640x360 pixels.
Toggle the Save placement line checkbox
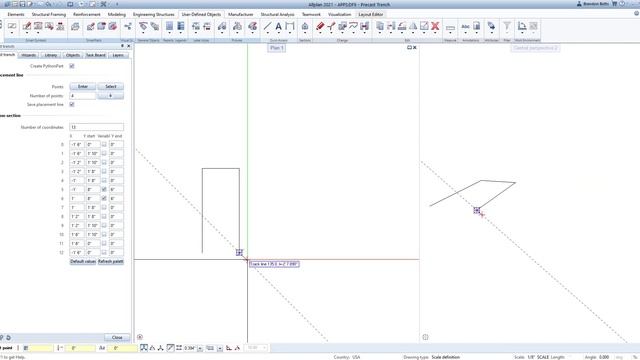[x=72, y=104]
